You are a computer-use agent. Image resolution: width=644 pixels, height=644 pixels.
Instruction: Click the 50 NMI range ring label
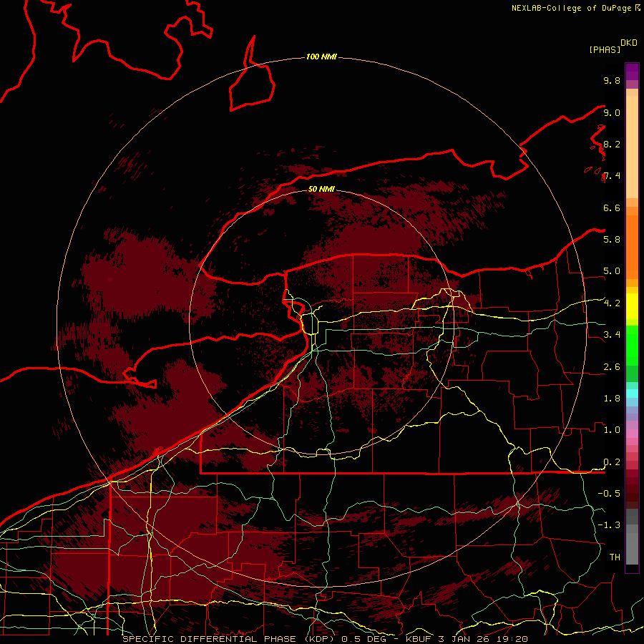(321, 189)
